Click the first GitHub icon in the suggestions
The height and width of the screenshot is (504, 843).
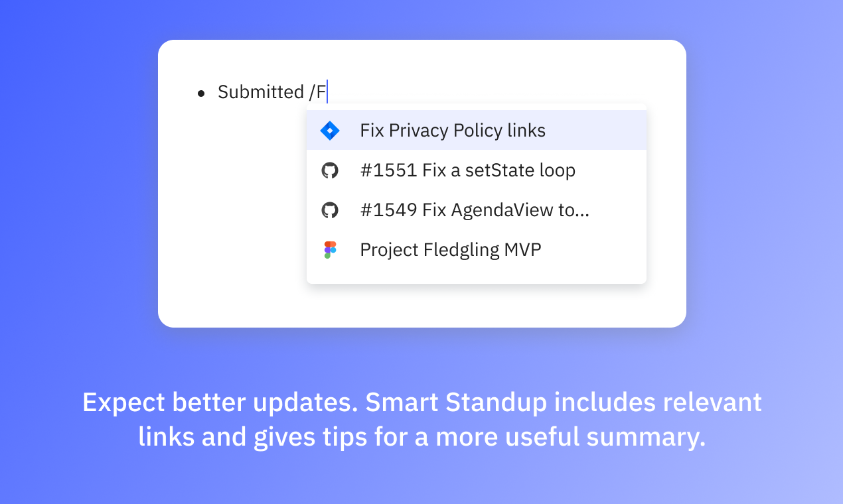[330, 170]
